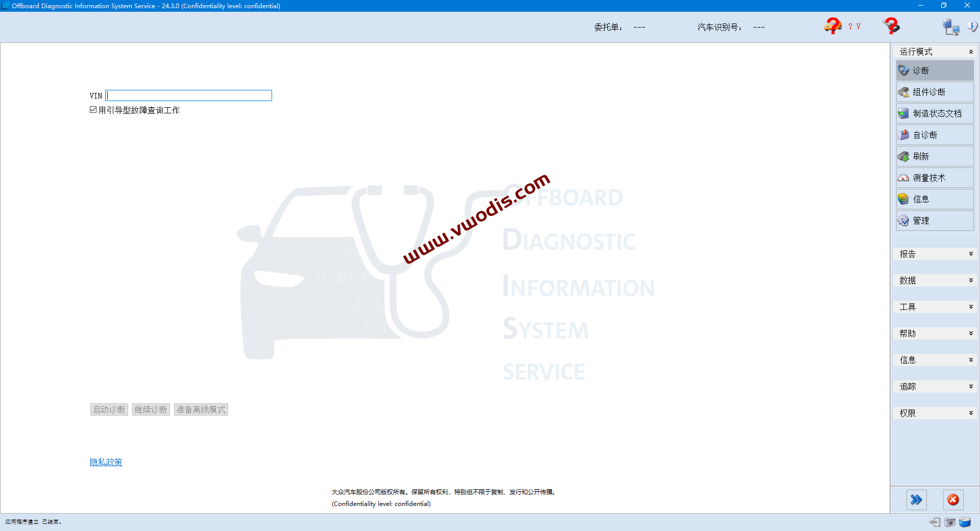The width and height of the screenshot is (980, 531).
Task: Open the 刷新 flashing mode
Action: [x=935, y=156]
